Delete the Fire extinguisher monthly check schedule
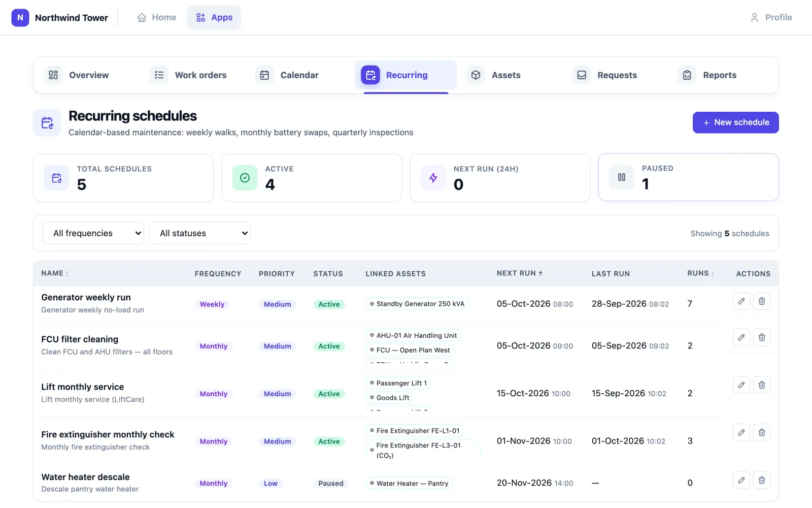Screen dimensions: 812x508 coord(762,432)
